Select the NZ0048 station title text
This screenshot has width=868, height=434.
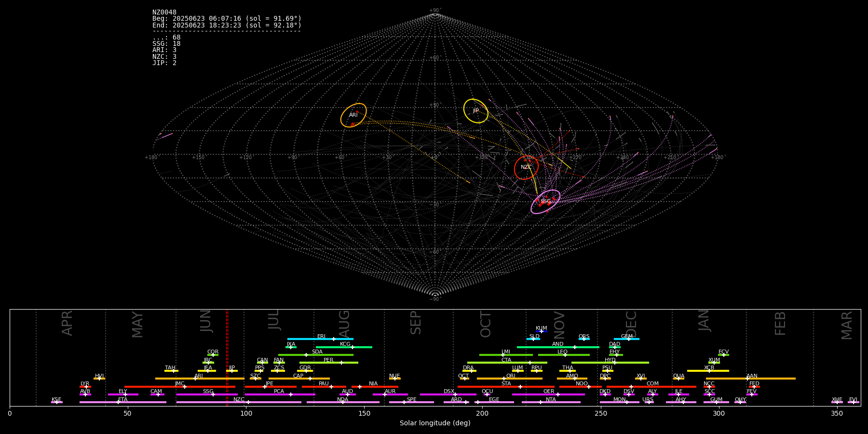pyautogui.click(x=164, y=13)
